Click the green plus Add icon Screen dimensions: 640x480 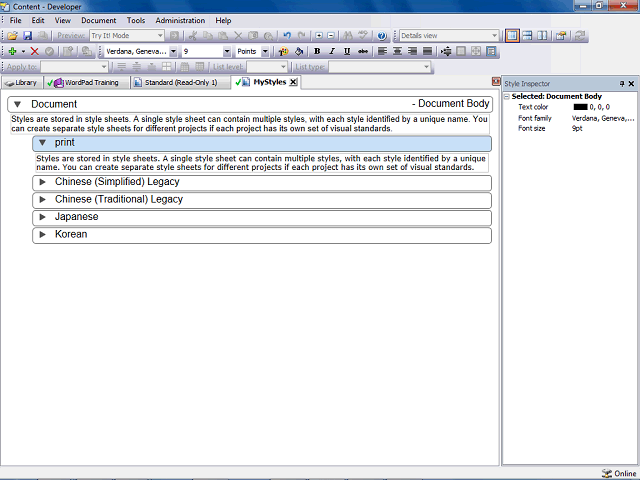[12, 51]
